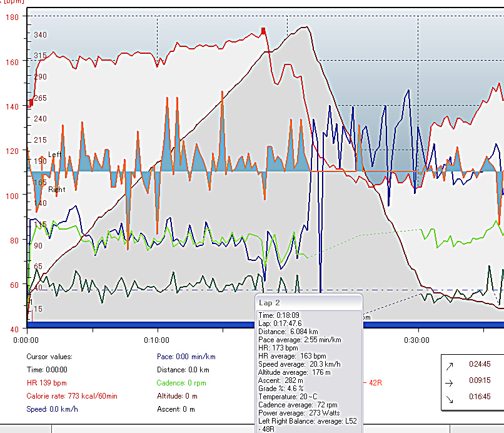Click the blue lap bar below the graph
Image resolution: width=504 pixels, height=433 pixels.
coord(141,325)
